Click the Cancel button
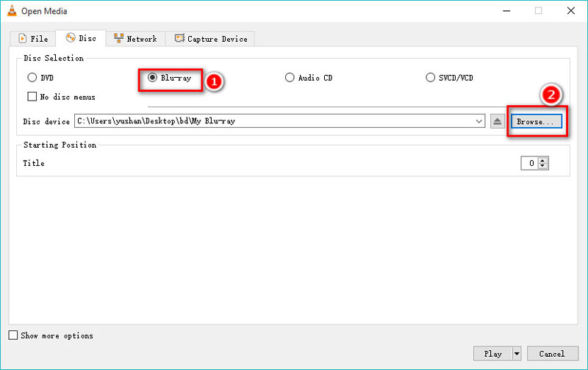The image size is (588, 370). tap(552, 353)
